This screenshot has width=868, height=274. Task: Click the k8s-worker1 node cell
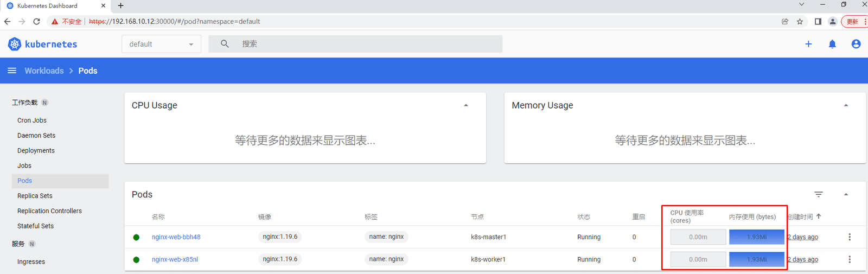pyautogui.click(x=488, y=259)
